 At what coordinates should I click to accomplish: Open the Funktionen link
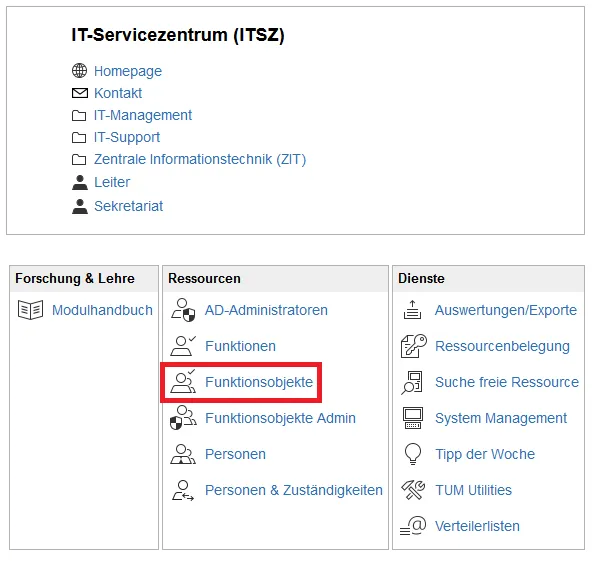pyautogui.click(x=240, y=346)
